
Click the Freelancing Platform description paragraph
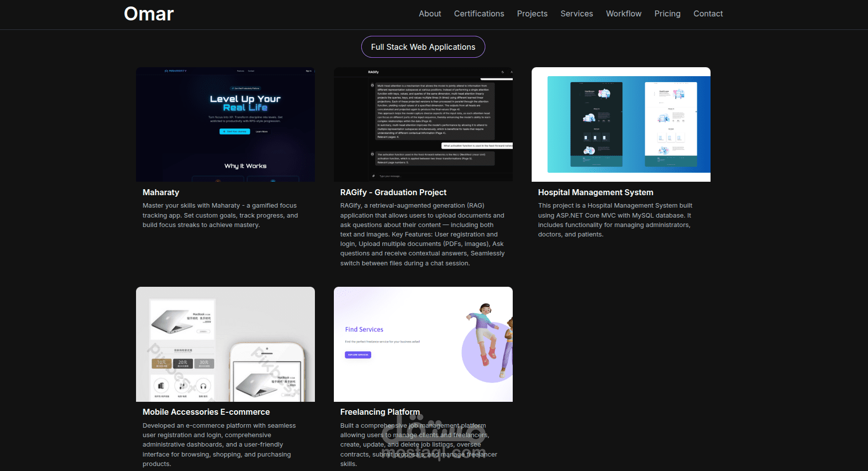419,445
